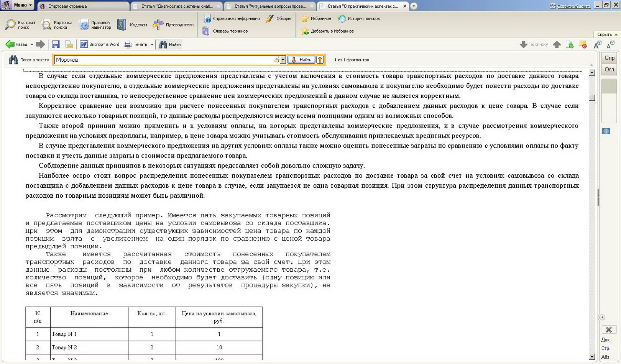Export the document to Word

pos(100,44)
